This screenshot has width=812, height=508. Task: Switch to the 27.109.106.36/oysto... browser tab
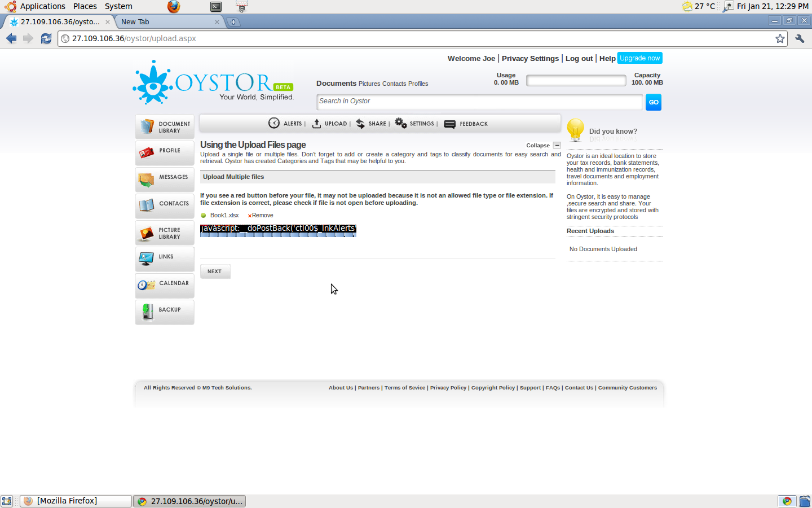click(59, 22)
